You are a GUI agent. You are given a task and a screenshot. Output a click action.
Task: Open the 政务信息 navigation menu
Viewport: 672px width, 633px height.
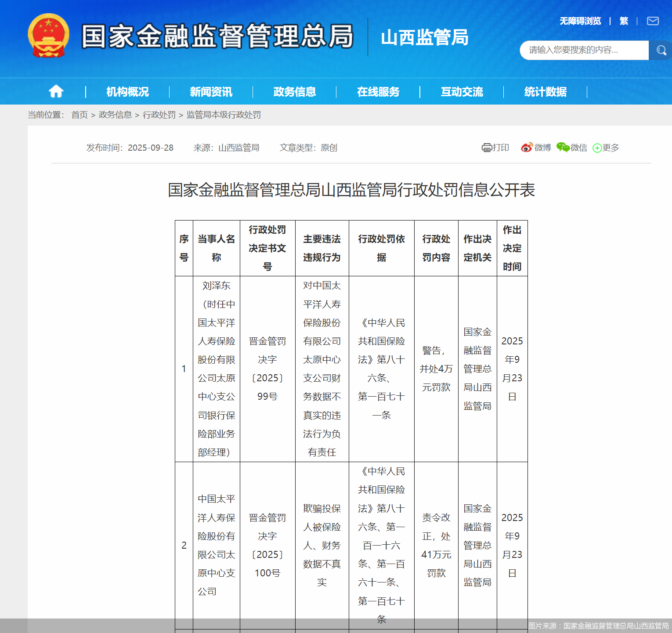click(x=294, y=92)
